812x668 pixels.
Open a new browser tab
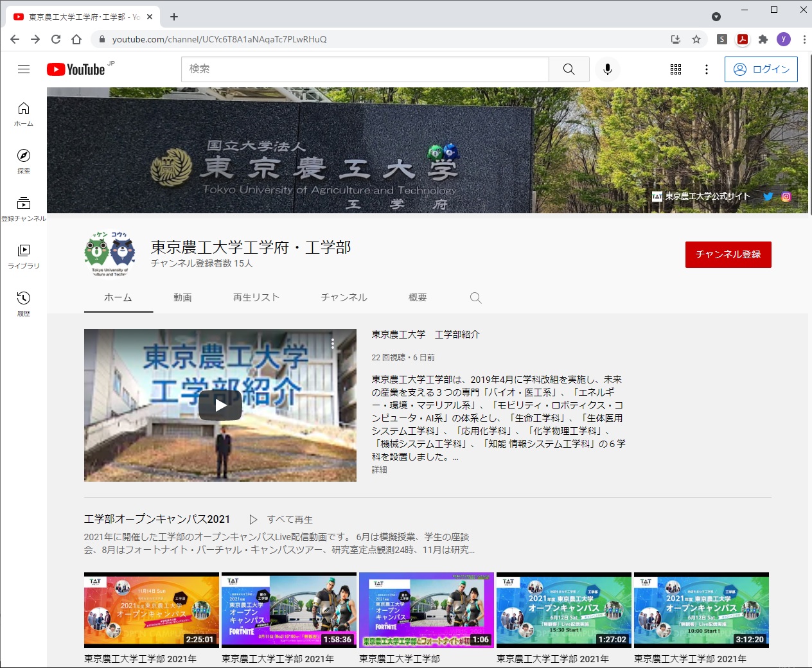click(x=174, y=17)
